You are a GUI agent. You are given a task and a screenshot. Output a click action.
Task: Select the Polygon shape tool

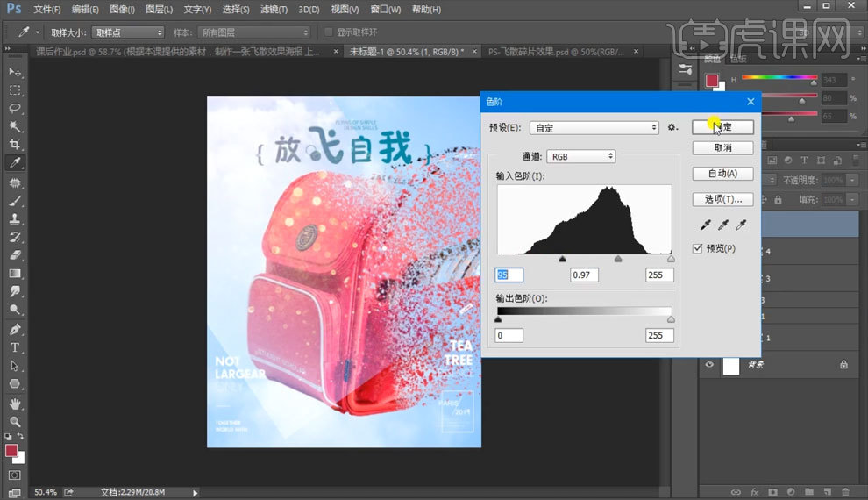pyautogui.click(x=15, y=384)
